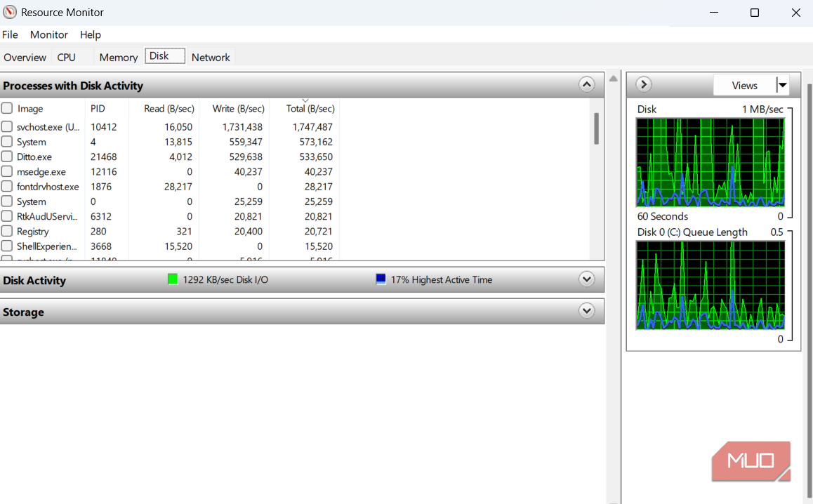Click the Views button
Image resolution: width=813 pixels, height=504 pixels.
745,85
